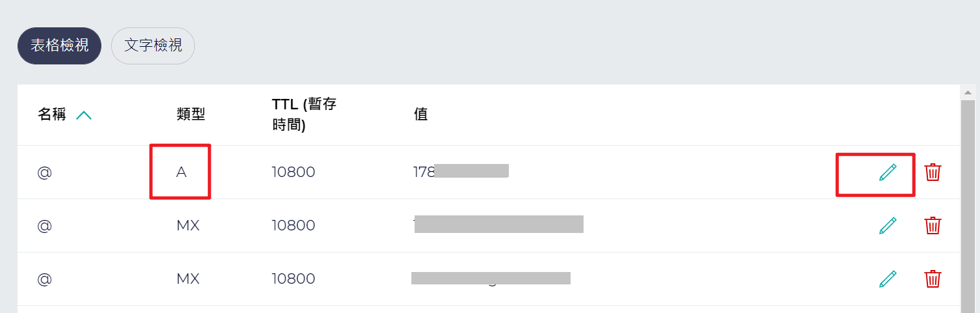Viewport: 980px width, 313px height.
Task: Click the TTL (暫存時間) column header
Action: click(x=304, y=115)
